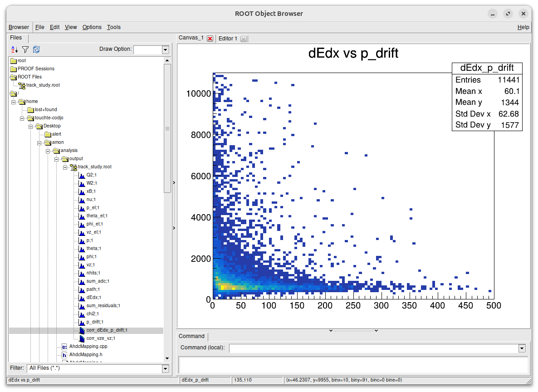Select the xB;1 histogram icon
This screenshot has height=392, width=538.
82,191
